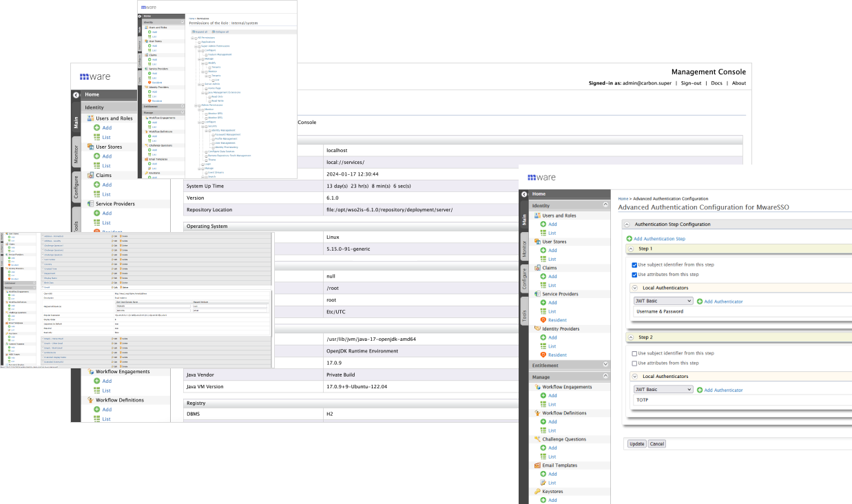The height and width of the screenshot is (504, 852).
Task: Click List link under Users and Roles, Management Console window
Action: 107,138
